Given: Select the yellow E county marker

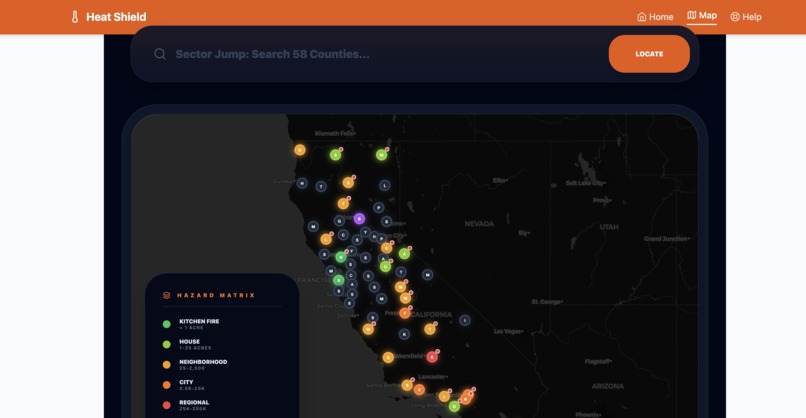Looking at the screenshot, I should point(387,248).
